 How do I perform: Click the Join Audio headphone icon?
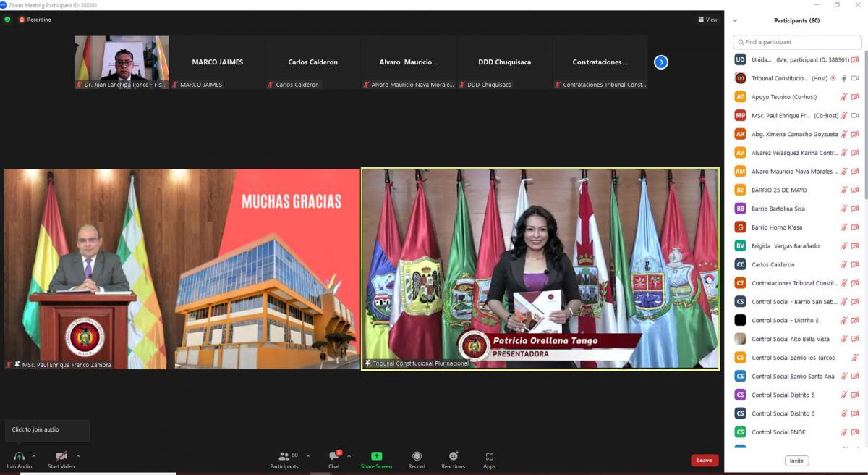[x=19, y=456]
